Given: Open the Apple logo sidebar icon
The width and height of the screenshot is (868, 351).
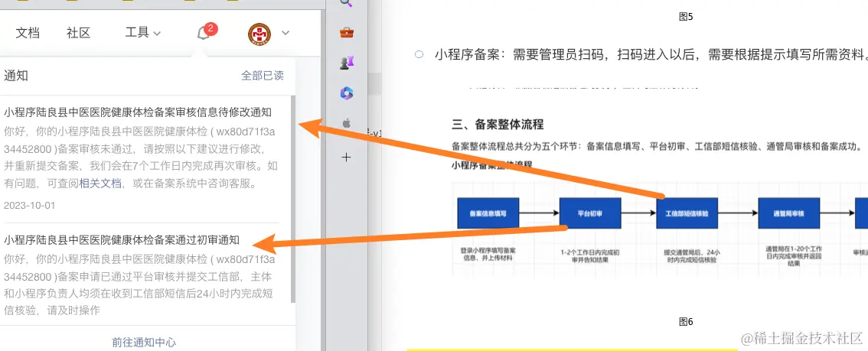Looking at the screenshot, I should (x=347, y=124).
